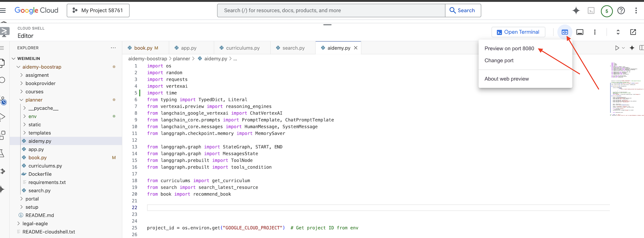Viewport: 644px width, 238px height.
Task: Open the Google Cloud main hamburger menu
Action: 3,11
